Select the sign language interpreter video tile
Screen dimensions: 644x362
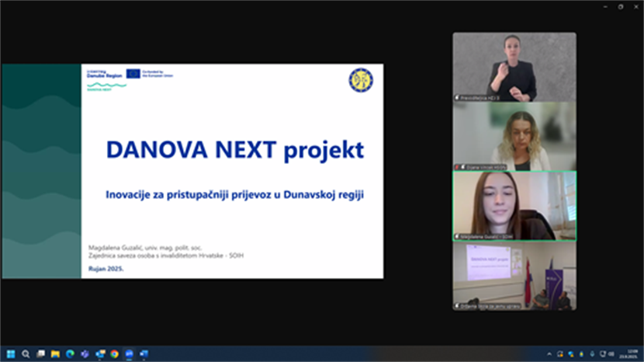coord(514,67)
